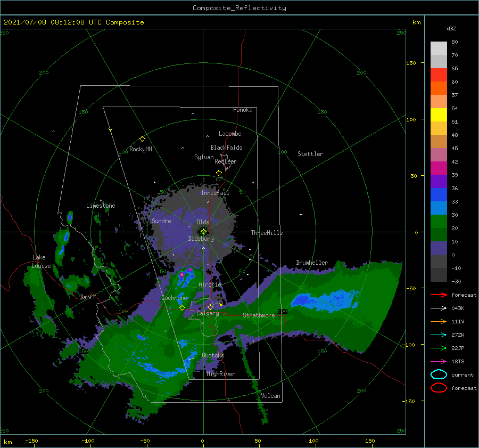
Task: Click the ThreeHills label
Action: [x=267, y=233]
